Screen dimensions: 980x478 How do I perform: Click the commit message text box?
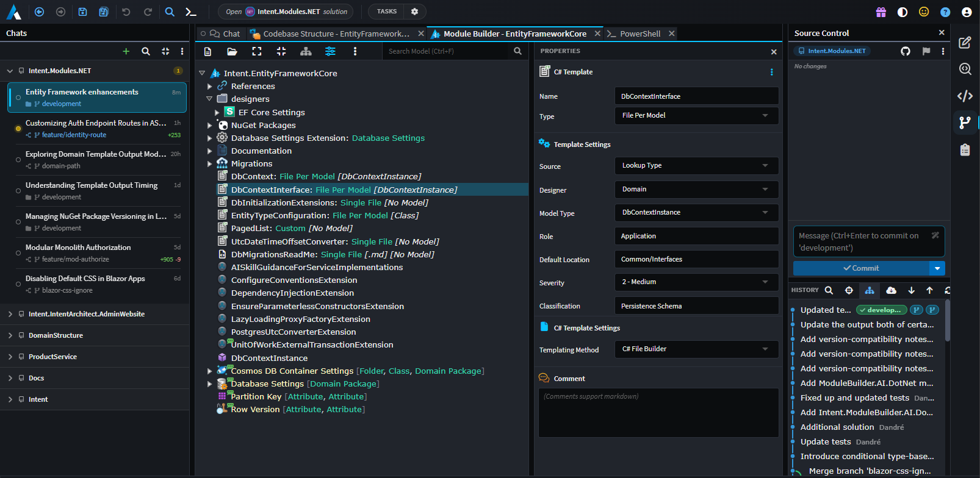click(x=869, y=241)
